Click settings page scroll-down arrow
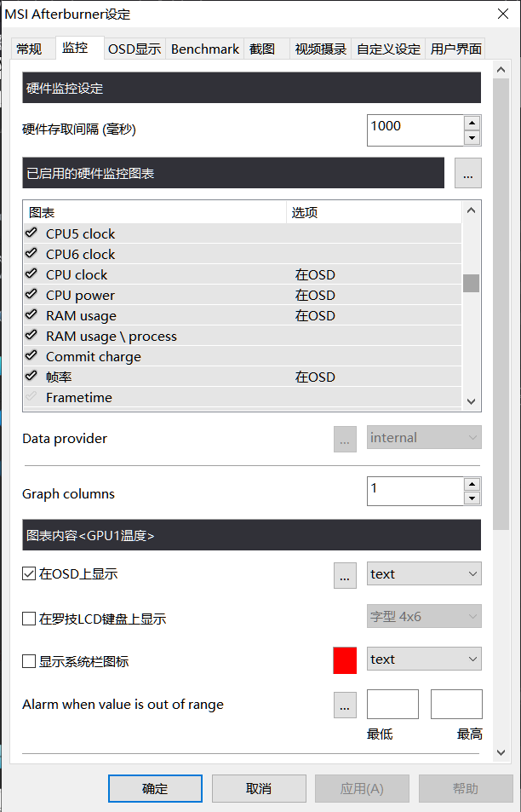Viewport: 521px width, 812px height. tap(501, 753)
